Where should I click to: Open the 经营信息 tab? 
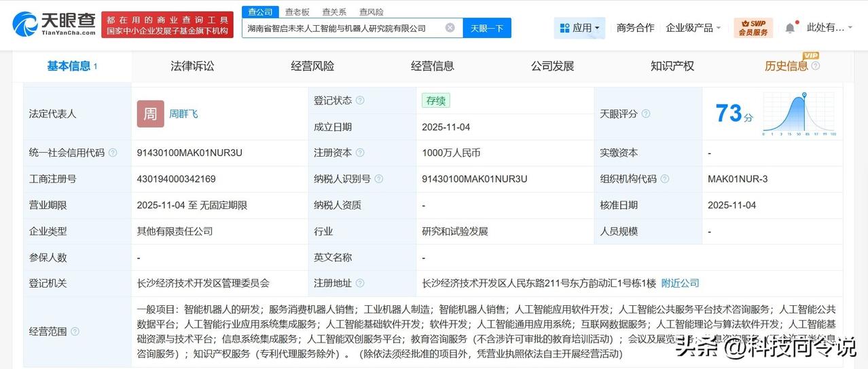[x=433, y=66]
